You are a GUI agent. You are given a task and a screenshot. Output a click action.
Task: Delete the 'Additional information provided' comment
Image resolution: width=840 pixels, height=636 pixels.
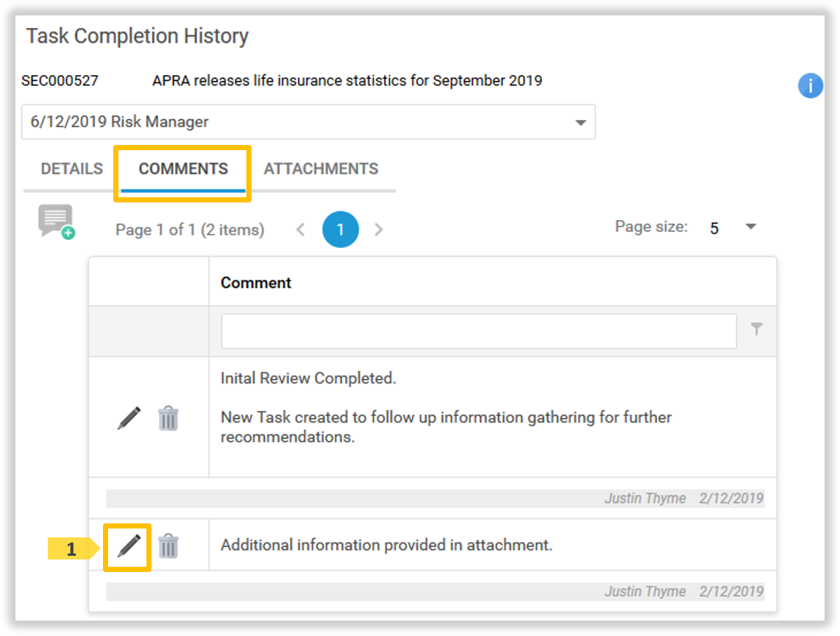pos(168,546)
